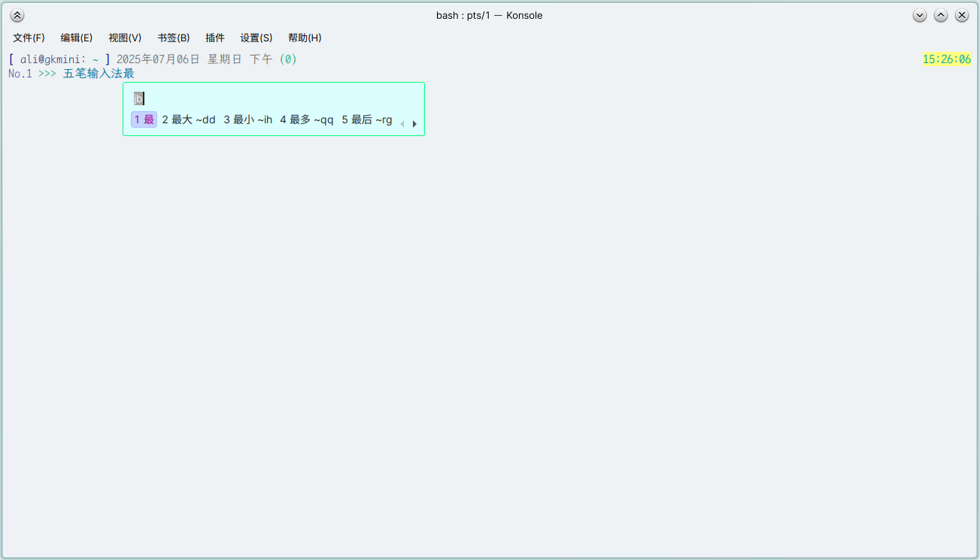Open the 书签(B) menu
Viewport: 980px width, 560px height.
pyautogui.click(x=174, y=38)
